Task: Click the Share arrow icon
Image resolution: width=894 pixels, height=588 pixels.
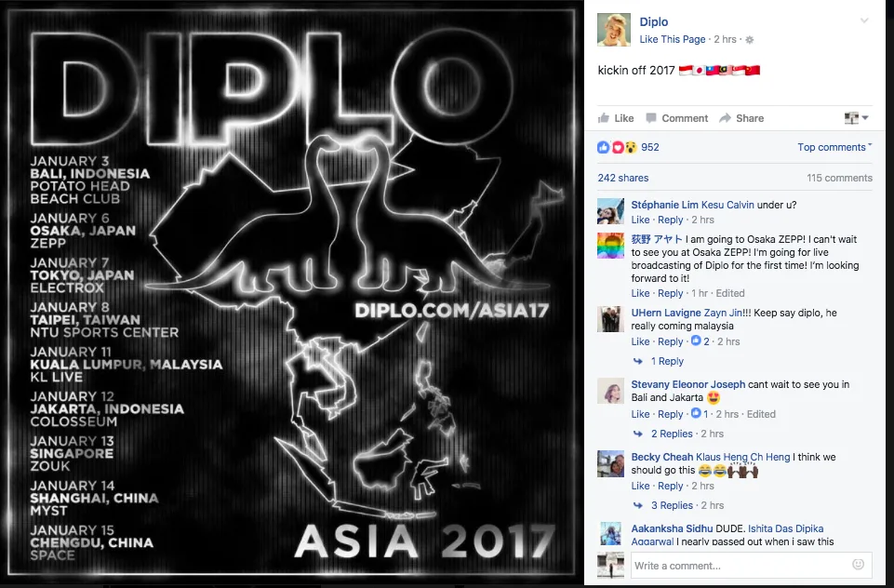Action: point(726,118)
